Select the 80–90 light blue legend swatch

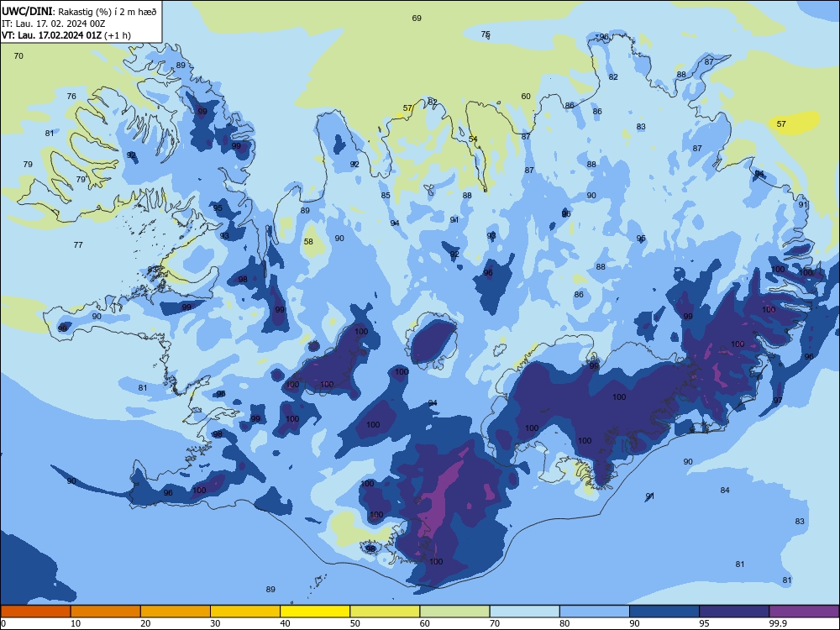(x=595, y=612)
